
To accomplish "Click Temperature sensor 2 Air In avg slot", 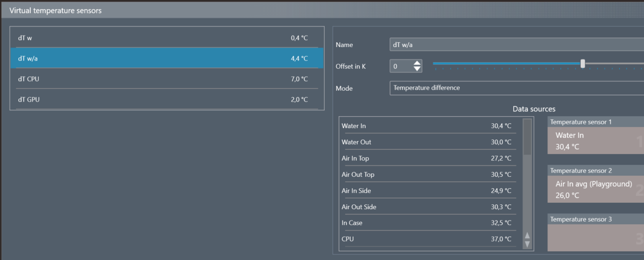I will tap(595, 189).
